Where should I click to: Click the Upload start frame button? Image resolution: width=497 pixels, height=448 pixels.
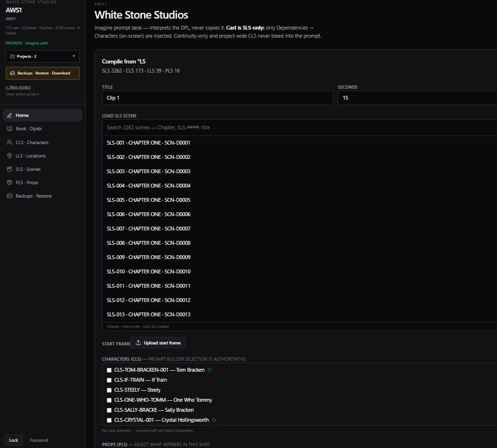(x=158, y=343)
